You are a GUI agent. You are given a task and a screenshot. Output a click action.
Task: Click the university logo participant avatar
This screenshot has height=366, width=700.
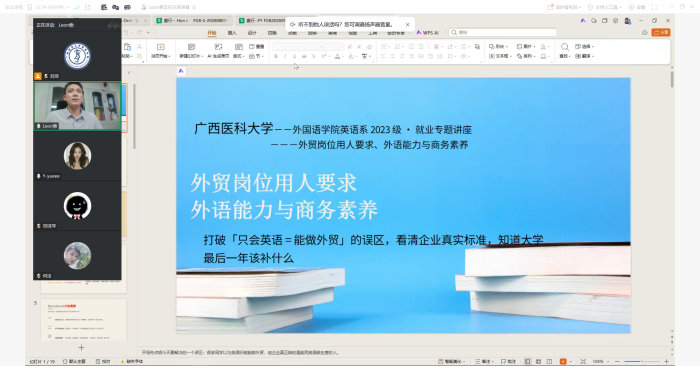pos(77,56)
